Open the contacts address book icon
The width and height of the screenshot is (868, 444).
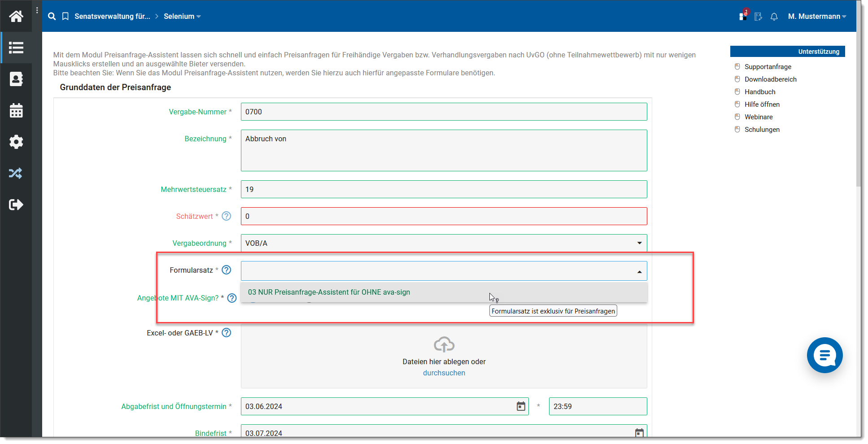tap(16, 79)
